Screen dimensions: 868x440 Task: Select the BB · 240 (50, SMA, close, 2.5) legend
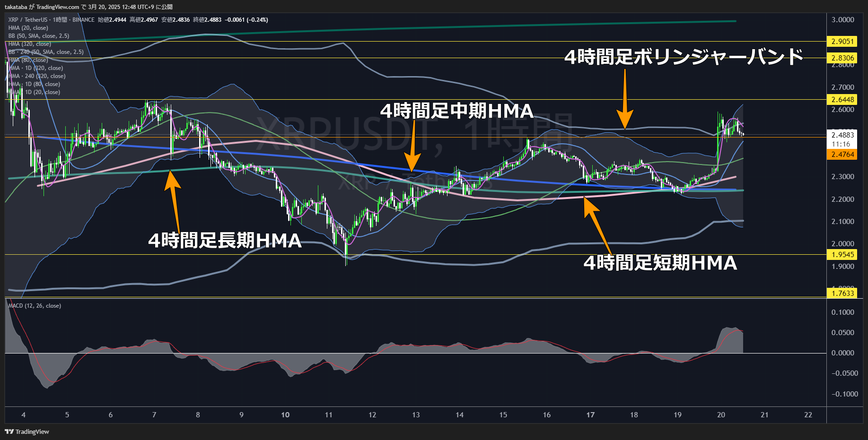[x=46, y=52]
